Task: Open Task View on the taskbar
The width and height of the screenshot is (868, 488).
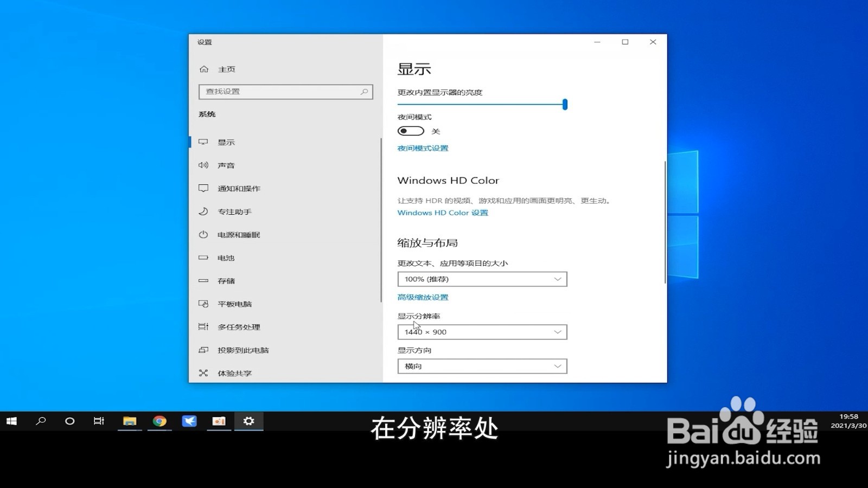Action: click(x=99, y=421)
